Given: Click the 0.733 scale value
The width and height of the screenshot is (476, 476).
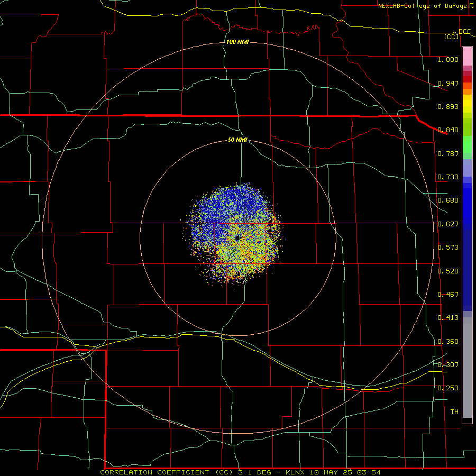Looking at the screenshot, I should [x=448, y=177].
